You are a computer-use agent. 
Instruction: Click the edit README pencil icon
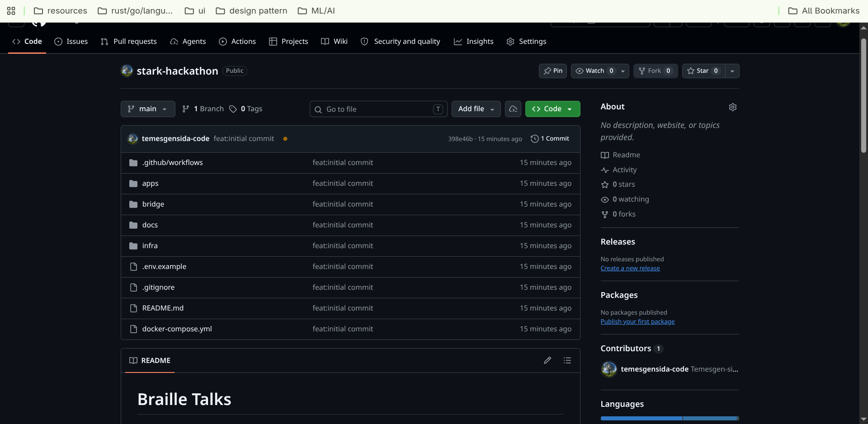pos(547,360)
